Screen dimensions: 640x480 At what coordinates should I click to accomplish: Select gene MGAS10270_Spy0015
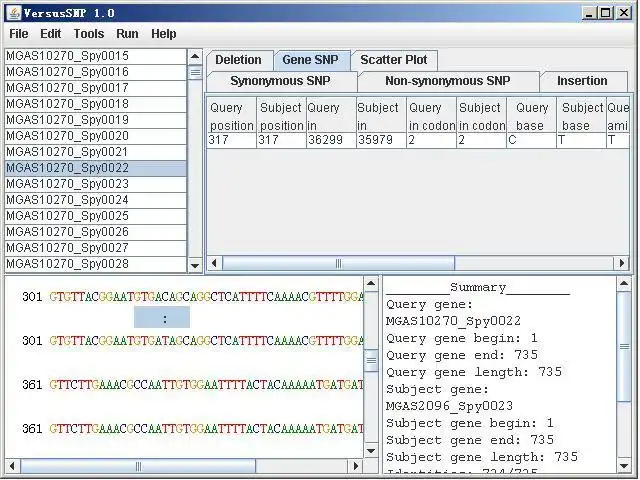pos(96,56)
